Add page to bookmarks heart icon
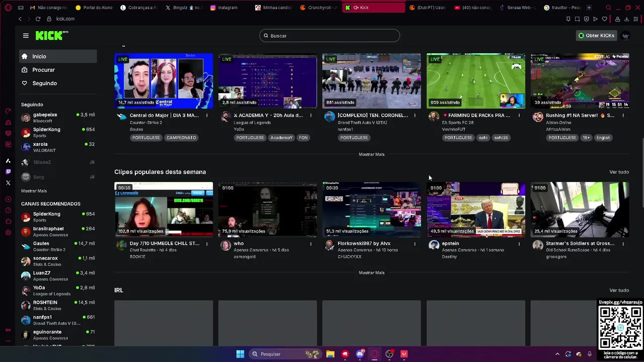This screenshot has width=644, height=362. tap(605, 19)
